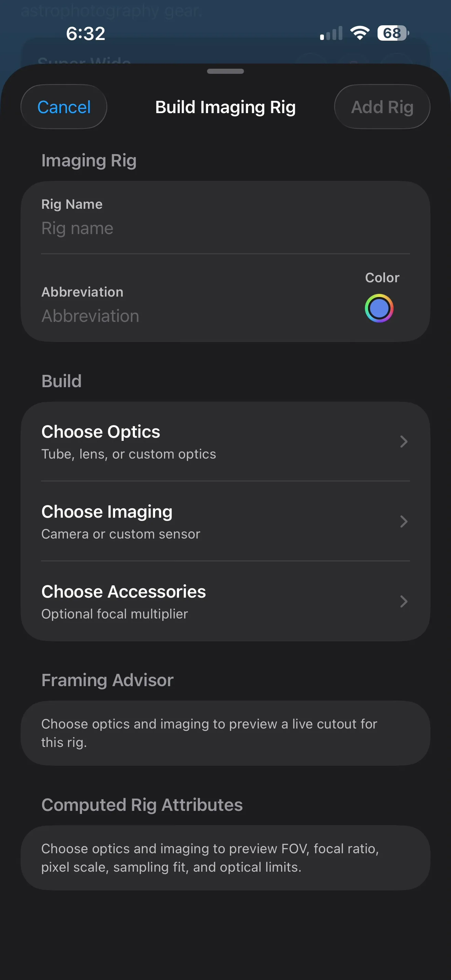451x980 pixels.
Task: Open the Choose Accessories row
Action: click(225, 601)
